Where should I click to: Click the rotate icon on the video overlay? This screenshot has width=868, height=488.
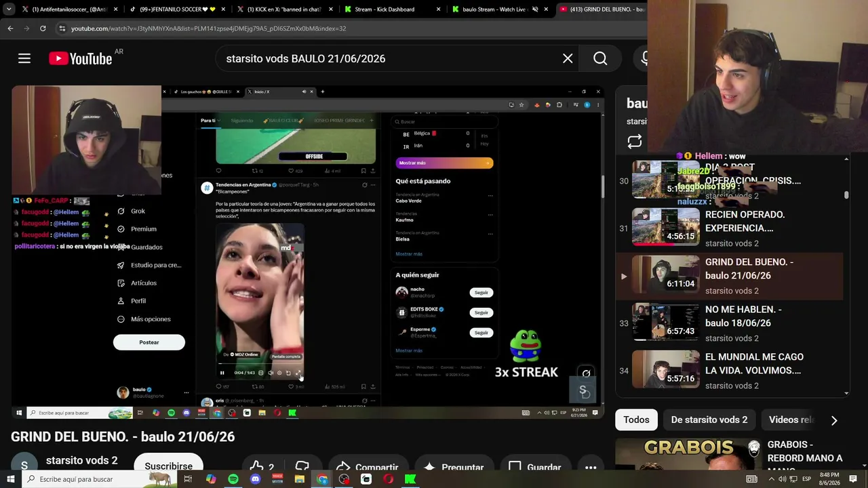pos(586,373)
